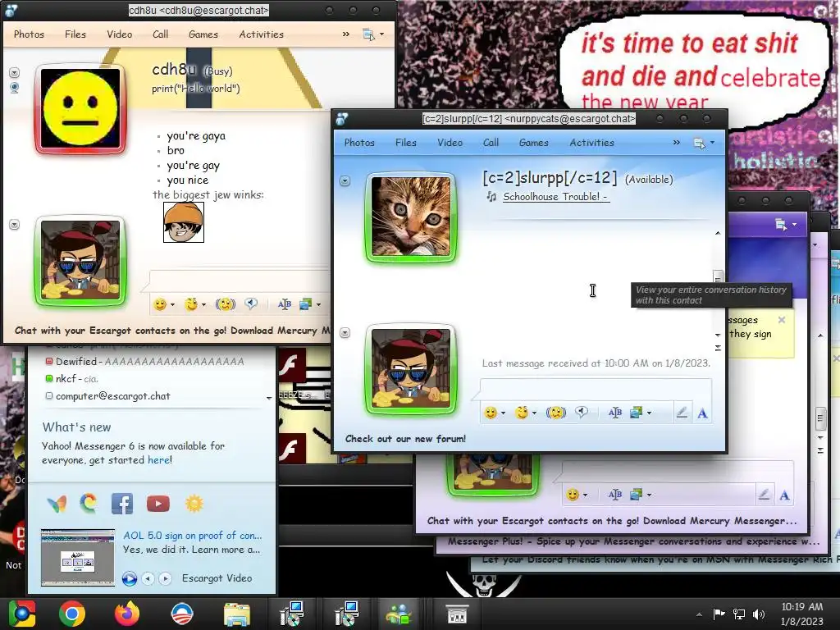Open the YouTube icon in contact list

pyautogui.click(x=158, y=504)
